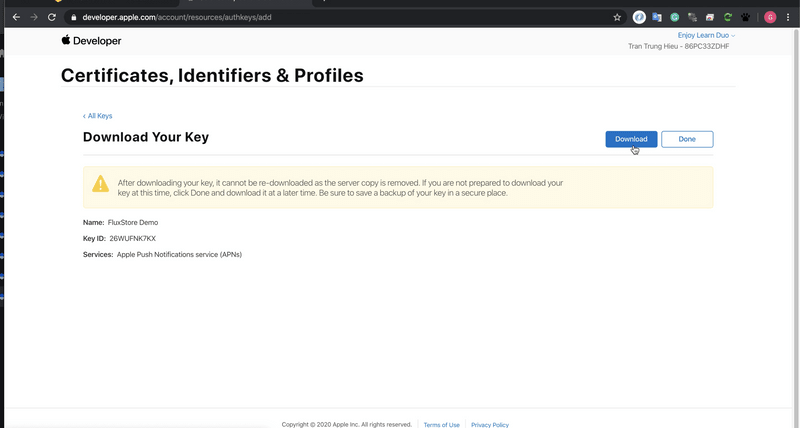Expand the Enjoy Learn Duo account dropdown
Screen dimensions: 800x428
[706, 35]
